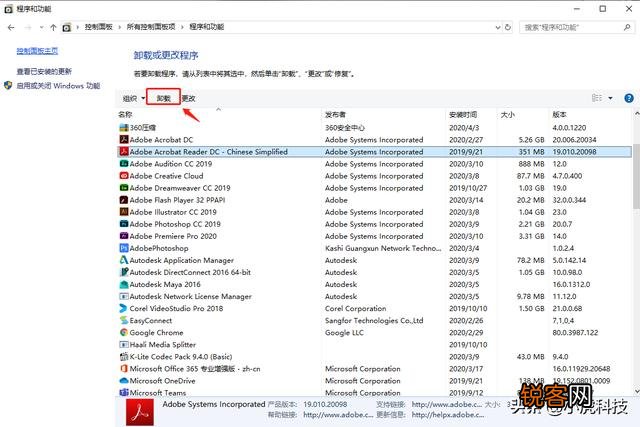Click the Corel VideoStudio Pro 2018 icon
Image resolution: width=640 pixels, height=427 pixels.
[x=124, y=308]
